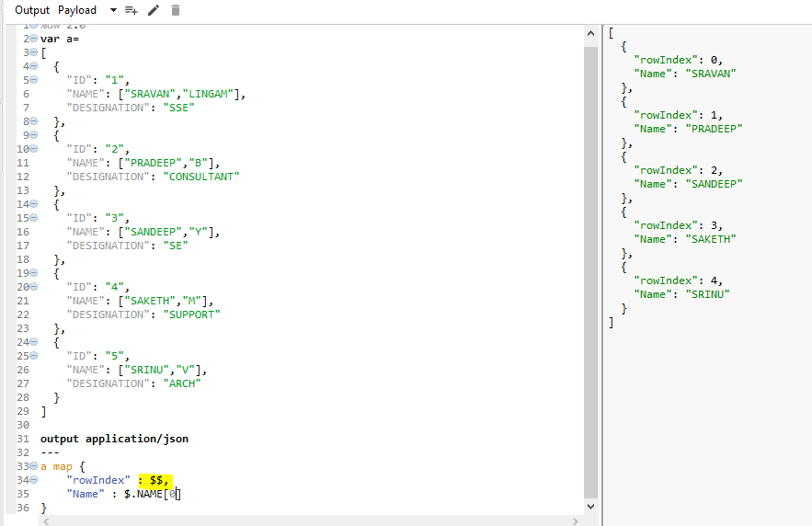Click the vertical scrollbar thumb
This screenshot has height=526, width=812.
tap(591, 272)
